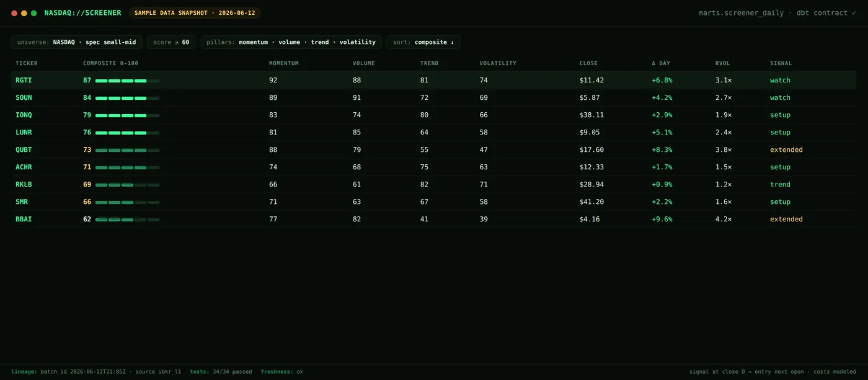Image resolution: width=868 pixels, height=380 pixels.
Task: Click BBAI day change +9.6%
Action: (662, 219)
